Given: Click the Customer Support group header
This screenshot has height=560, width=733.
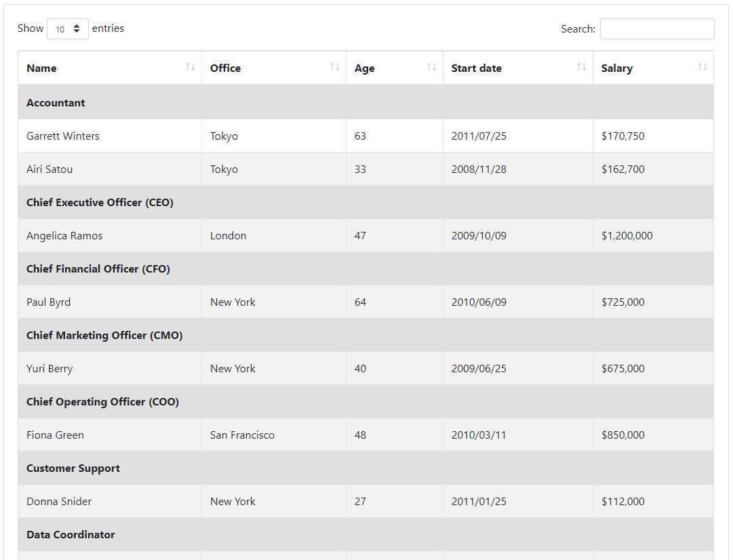Looking at the screenshot, I should pos(365,468).
